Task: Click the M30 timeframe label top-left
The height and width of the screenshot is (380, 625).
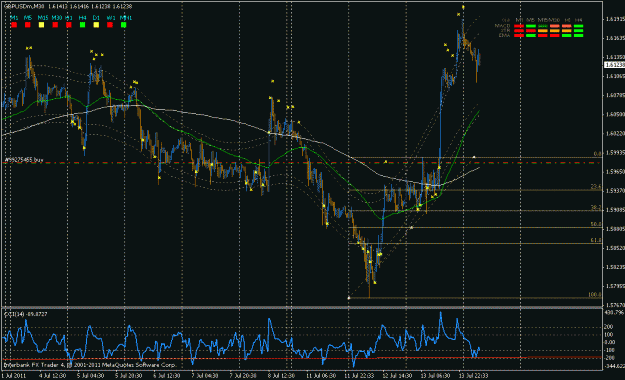Action: click(x=57, y=18)
